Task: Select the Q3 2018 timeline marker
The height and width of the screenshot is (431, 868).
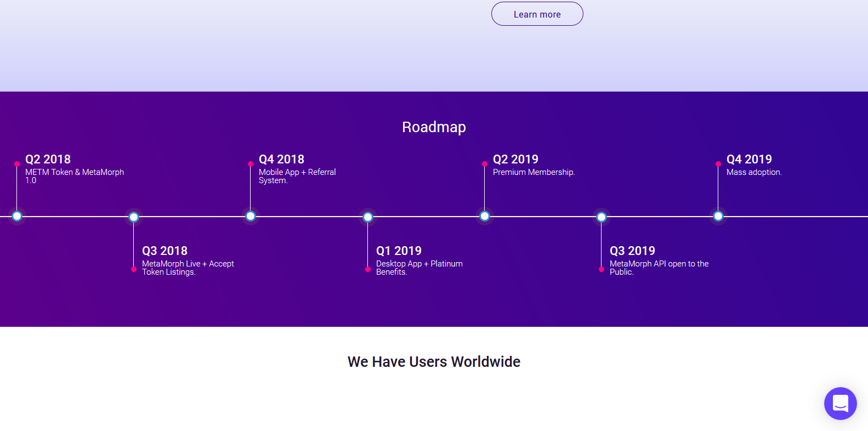Action: pyautogui.click(x=134, y=217)
